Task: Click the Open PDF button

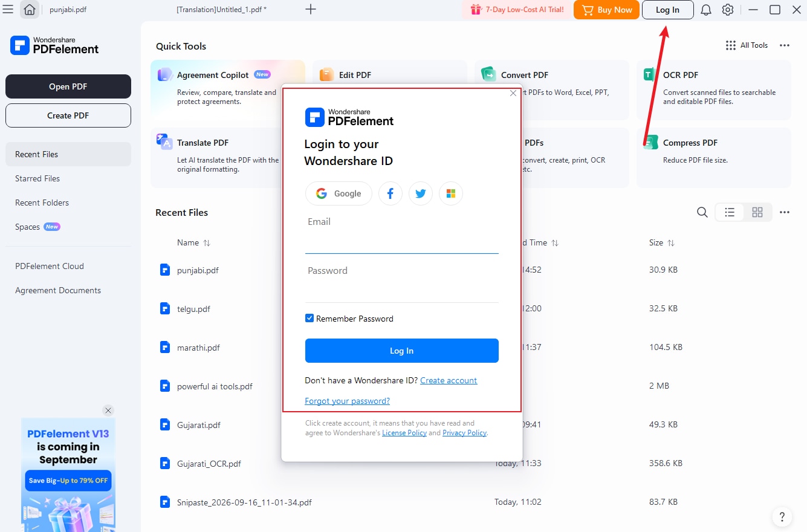Action: tap(68, 86)
